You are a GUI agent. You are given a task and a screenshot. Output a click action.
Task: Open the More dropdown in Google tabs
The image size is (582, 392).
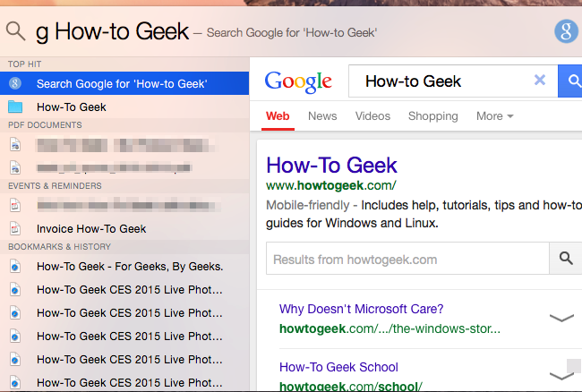pyautogui.click(x=494, y=116)
